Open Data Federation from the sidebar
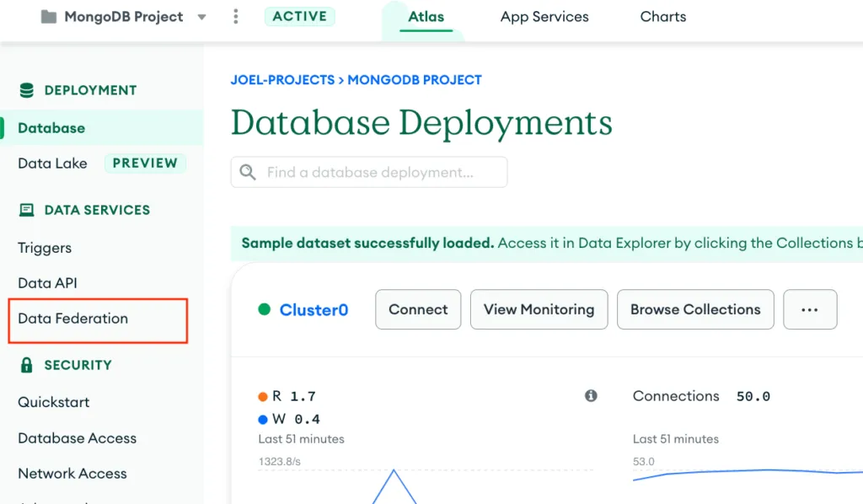The height and width of the screenshot is (504, 863). (x=72, y=319)
